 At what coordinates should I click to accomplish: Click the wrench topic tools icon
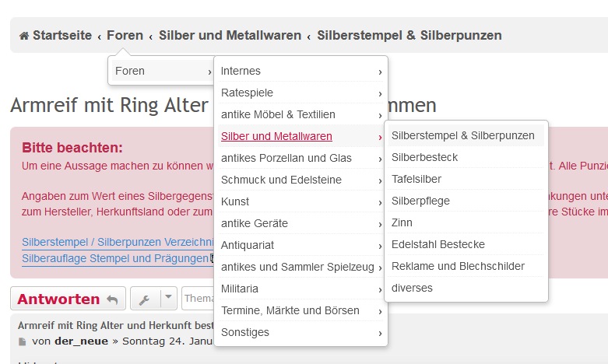tap(144, 299)
